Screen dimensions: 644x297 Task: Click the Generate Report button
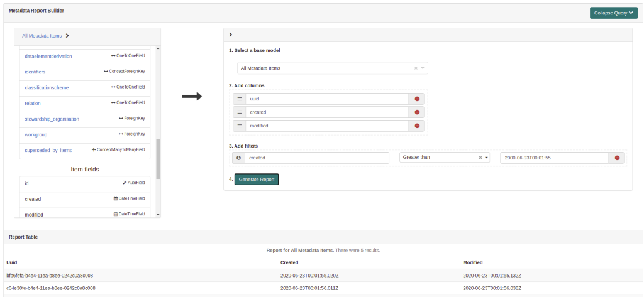coord(257,179)
